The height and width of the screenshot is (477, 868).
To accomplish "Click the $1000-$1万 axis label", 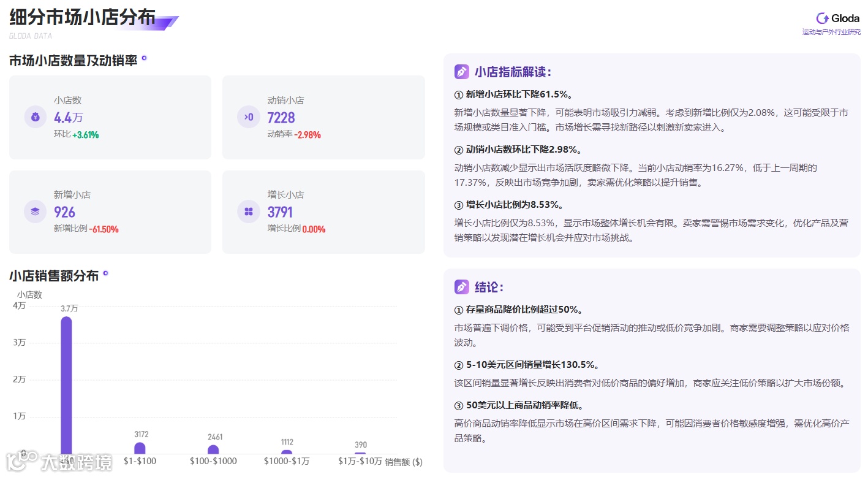I will pyautogui.click(x=287, y=461).
